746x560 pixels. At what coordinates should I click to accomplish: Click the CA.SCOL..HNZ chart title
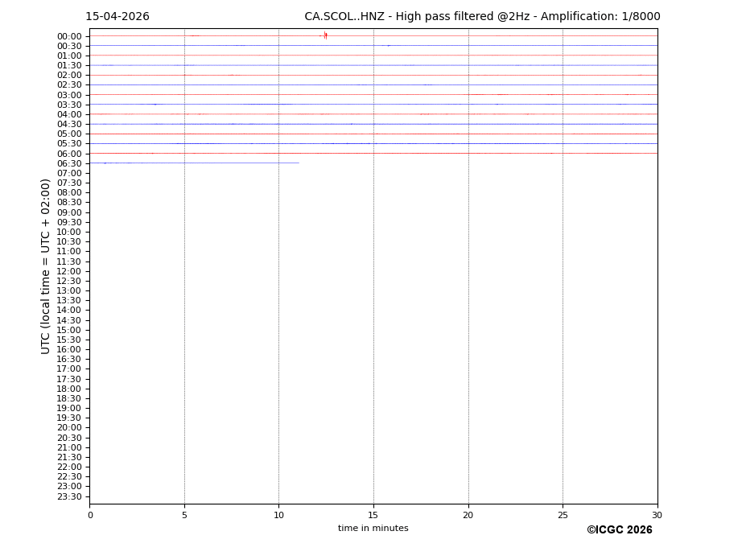click(481, 17)
